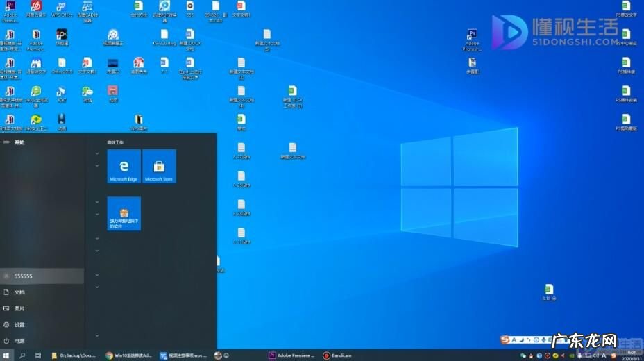Switch to Adobe Premiere taskbar window
The width and height of the screenshot is (644, 361).
tap(291, 355)
